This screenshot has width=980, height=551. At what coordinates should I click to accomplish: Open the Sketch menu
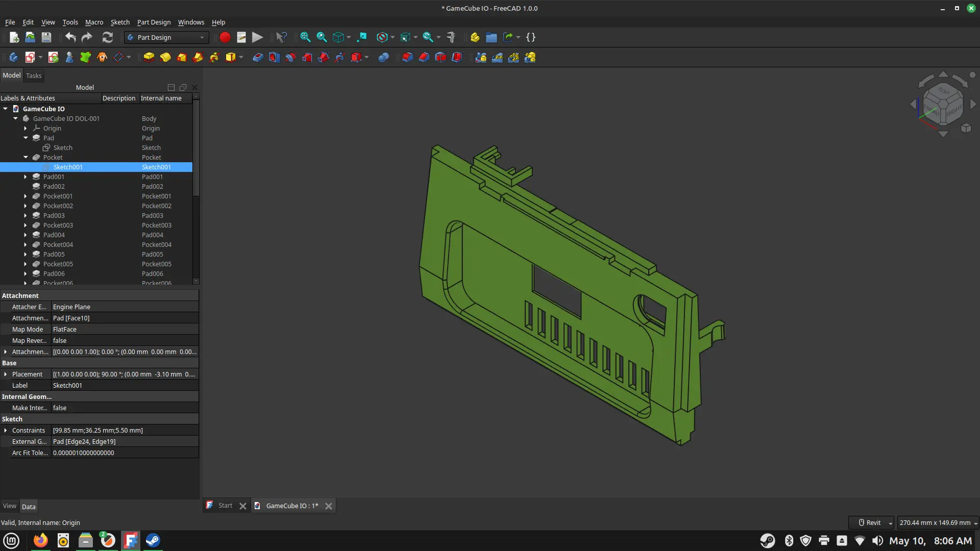(120, 22)
